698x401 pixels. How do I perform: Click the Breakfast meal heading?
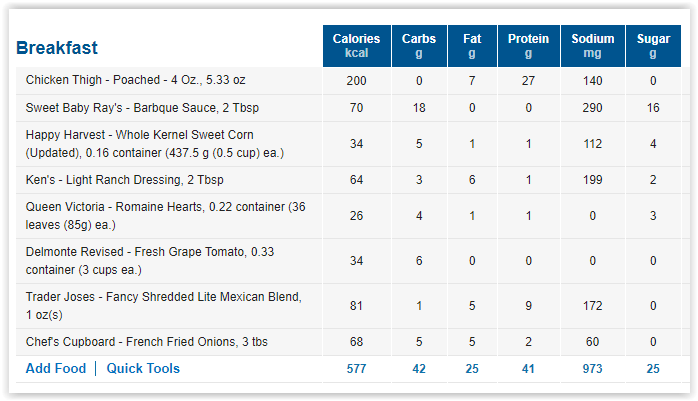tap(57, 48)
